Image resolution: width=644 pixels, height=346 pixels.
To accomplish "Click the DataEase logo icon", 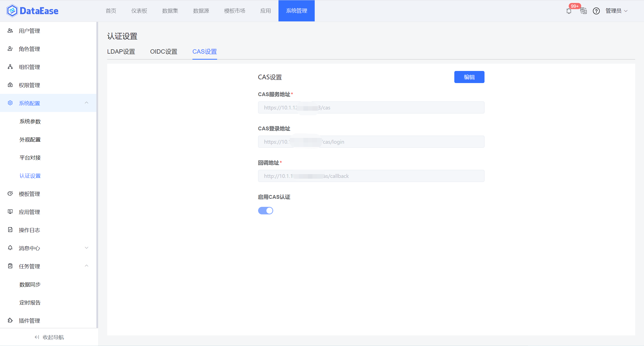I will 12,11.
